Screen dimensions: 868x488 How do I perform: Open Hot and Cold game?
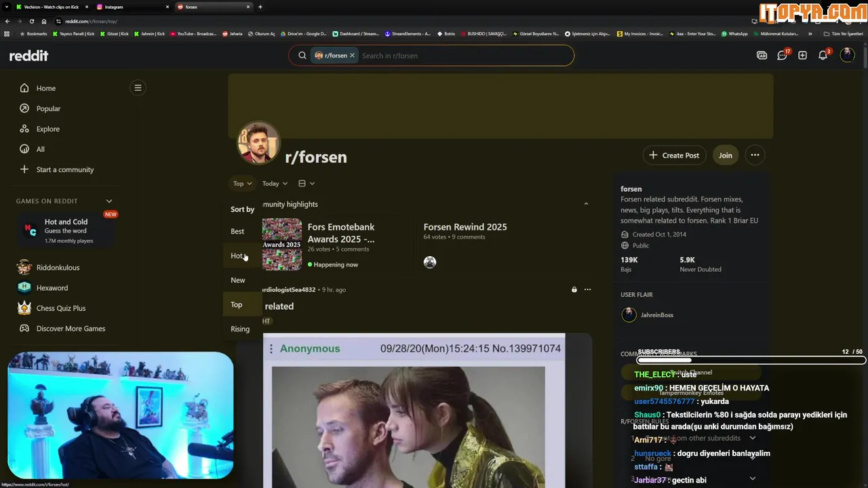click(65, 230)
